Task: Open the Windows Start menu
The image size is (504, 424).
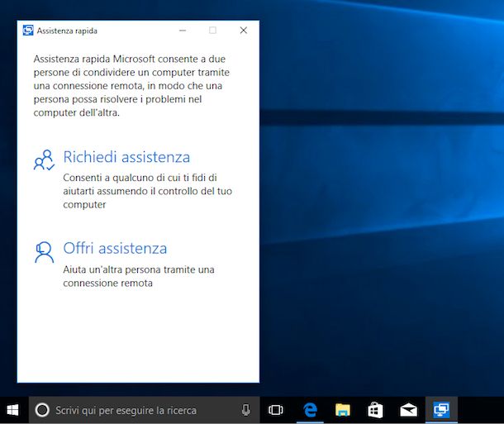Action: (13, 410)
